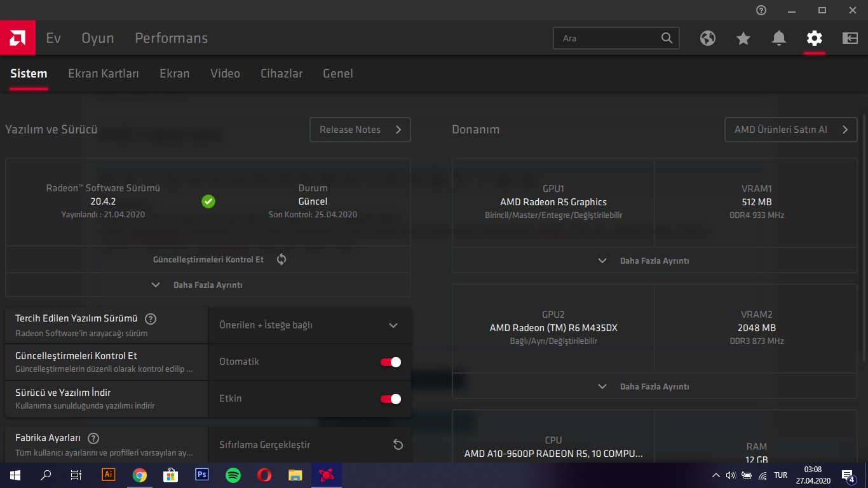Select the Ekran Kartları sub-tab
Screen dimensions: 868x488
(104, 74)
